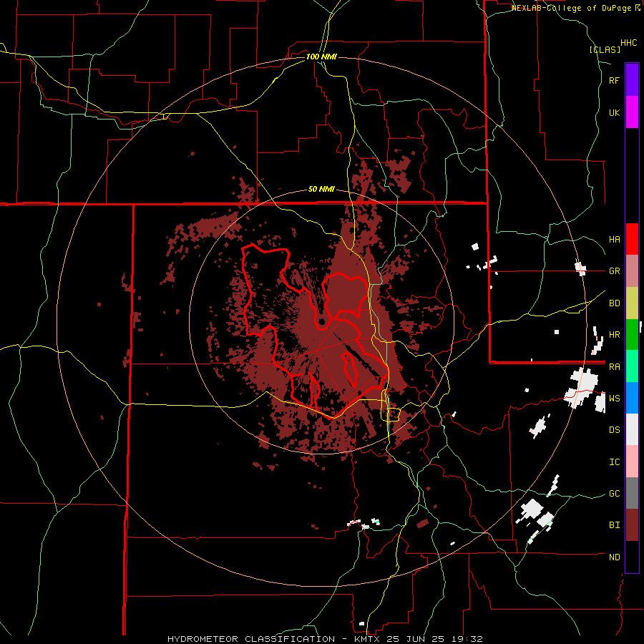Click the green HR legend color swatch
Screen dimensions: 644x644
click(x=632, y=335)
